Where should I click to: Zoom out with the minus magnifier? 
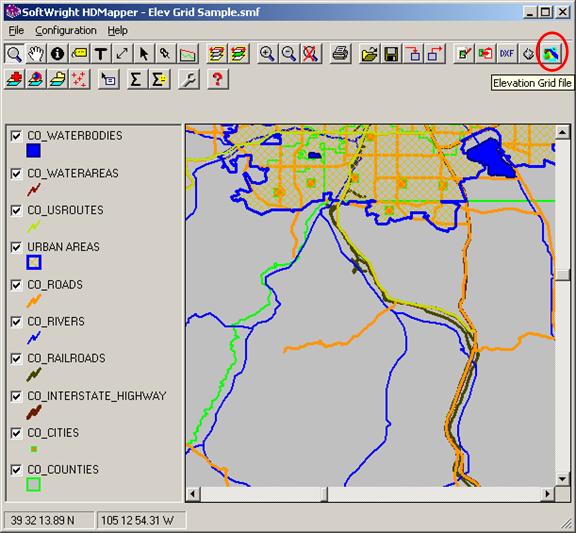(x=289, y=54)
